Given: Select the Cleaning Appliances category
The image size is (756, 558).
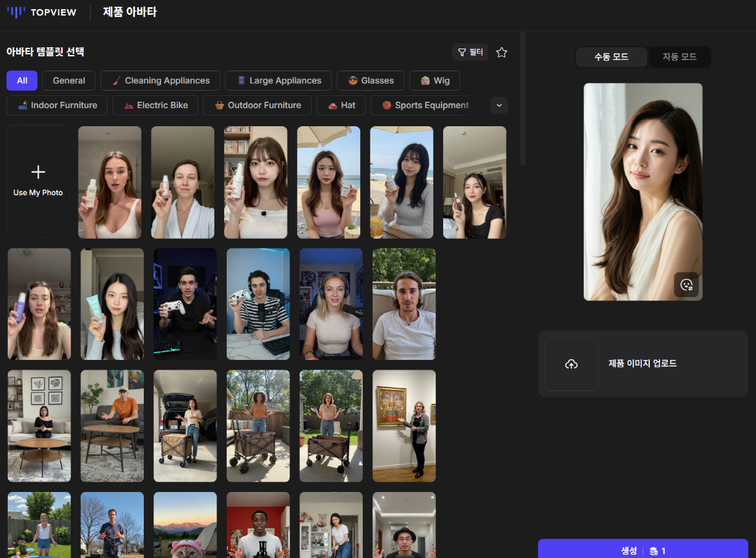Looking at the screenshot, I should tap(160, 80).
